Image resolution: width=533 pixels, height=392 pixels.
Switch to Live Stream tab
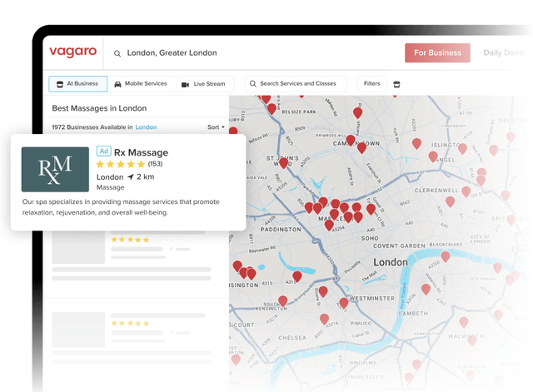pyautogui.click(x=205, y=84)
